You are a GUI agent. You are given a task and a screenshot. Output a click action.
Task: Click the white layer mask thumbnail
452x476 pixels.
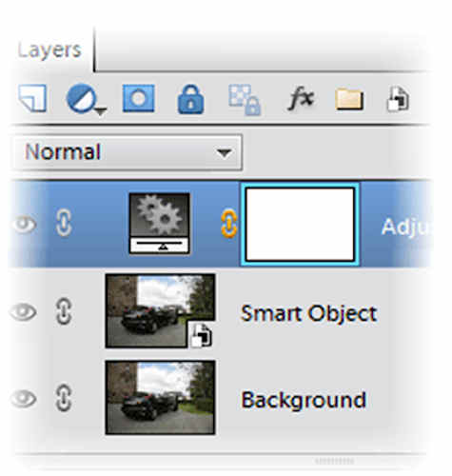tap(300, 224)
